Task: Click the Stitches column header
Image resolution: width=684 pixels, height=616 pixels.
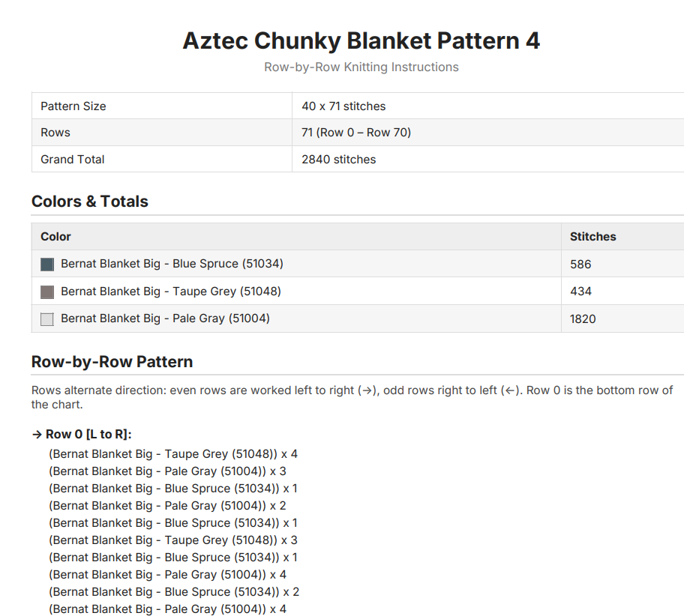Action: [622, 236]
